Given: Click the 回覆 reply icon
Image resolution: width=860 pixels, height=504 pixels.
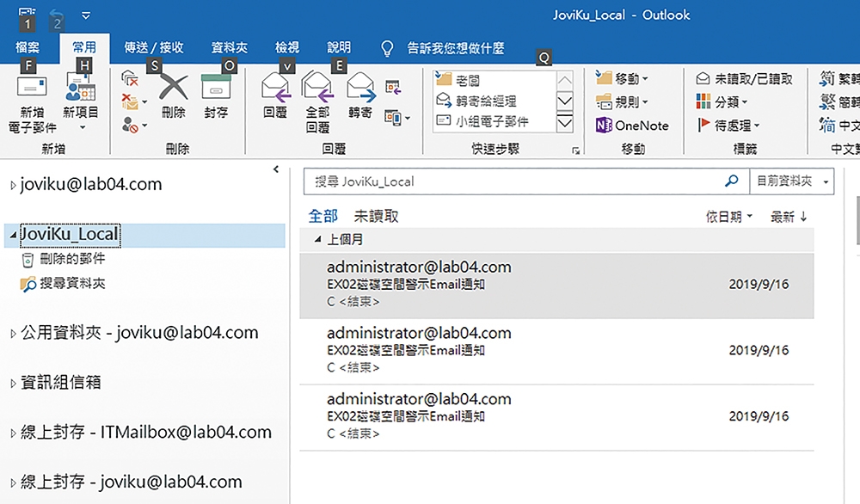Looking at the screenshot, I should [275, 88].
